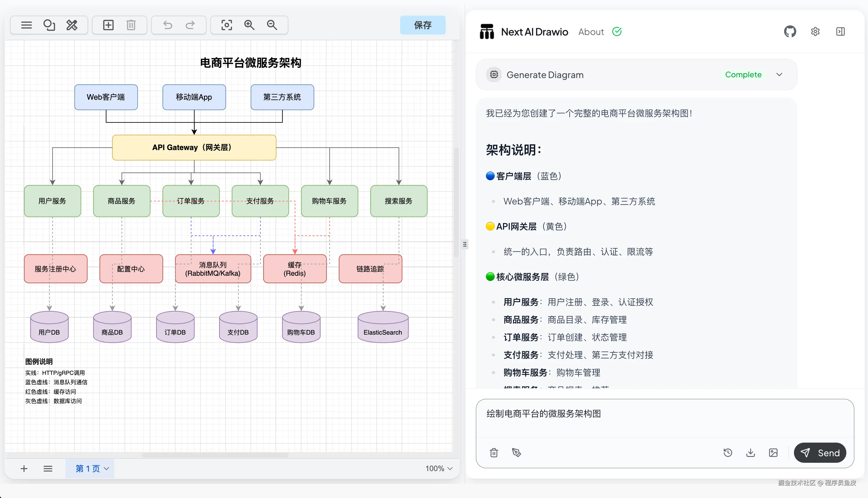Collapse the chat side panel
Screen dimensions: 868x498
840,32
